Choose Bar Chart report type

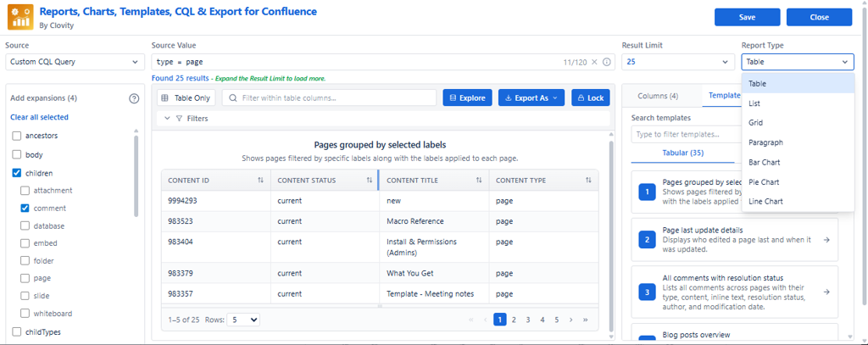point(798,162)
